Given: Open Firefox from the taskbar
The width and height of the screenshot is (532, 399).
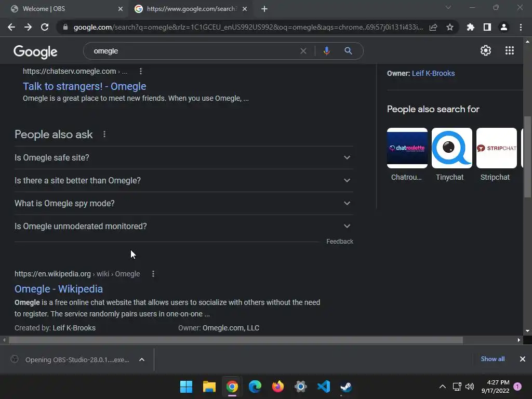Looking at the screenshot, I should [x=278, y=387].
